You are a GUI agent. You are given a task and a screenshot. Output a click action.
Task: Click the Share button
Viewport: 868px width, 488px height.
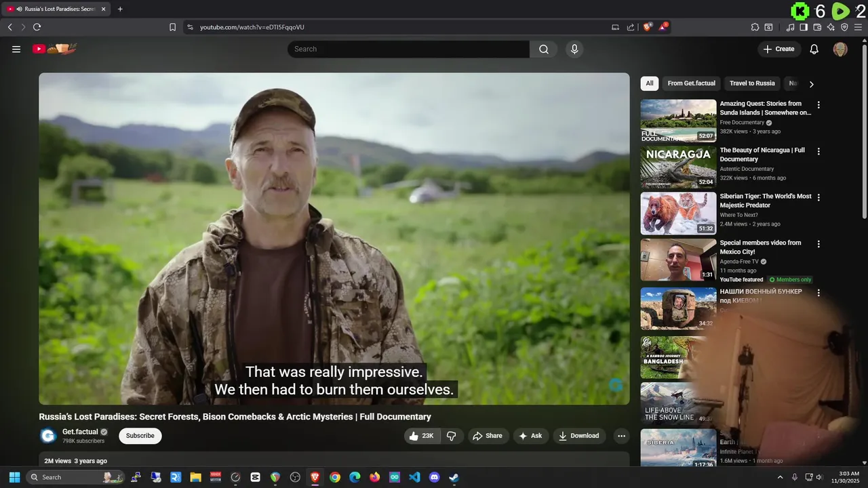coord(488,436)
